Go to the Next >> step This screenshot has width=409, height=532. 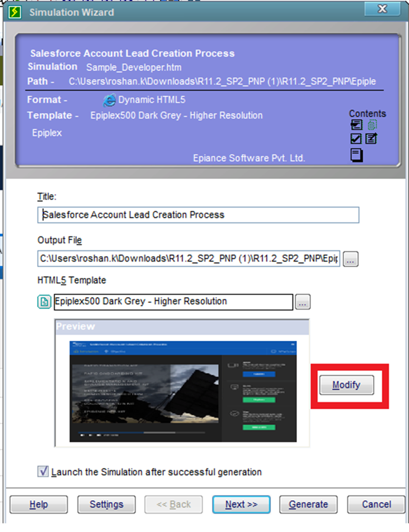click(x=241, y=505)
